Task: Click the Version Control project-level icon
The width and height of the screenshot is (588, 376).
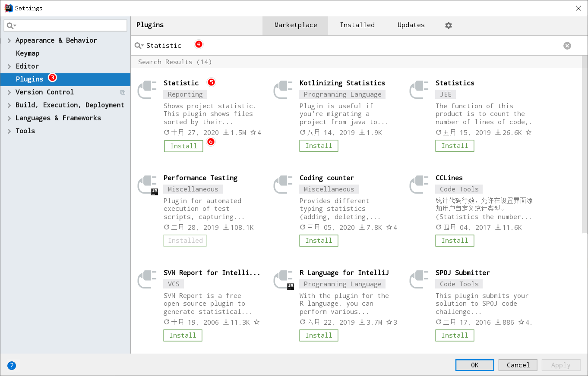Action: click(123, 92)
